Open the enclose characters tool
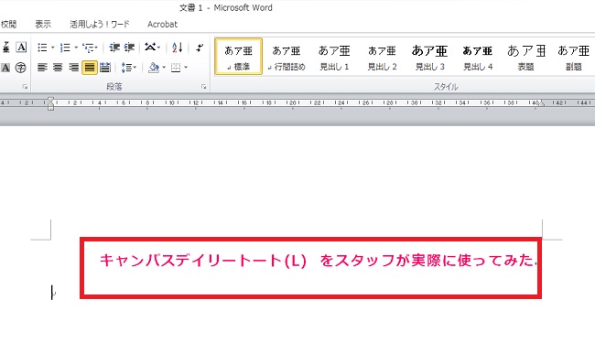Screen dimensions: 595x364 (x=20, y=68)
